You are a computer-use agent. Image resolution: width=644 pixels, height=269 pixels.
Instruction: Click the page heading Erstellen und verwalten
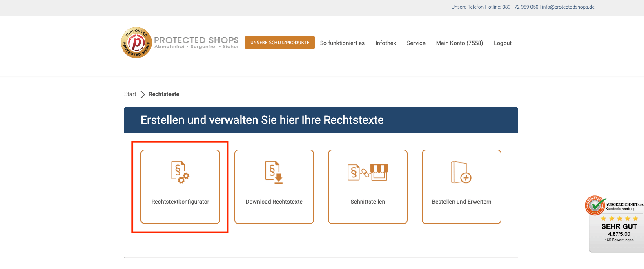point(262,120)
